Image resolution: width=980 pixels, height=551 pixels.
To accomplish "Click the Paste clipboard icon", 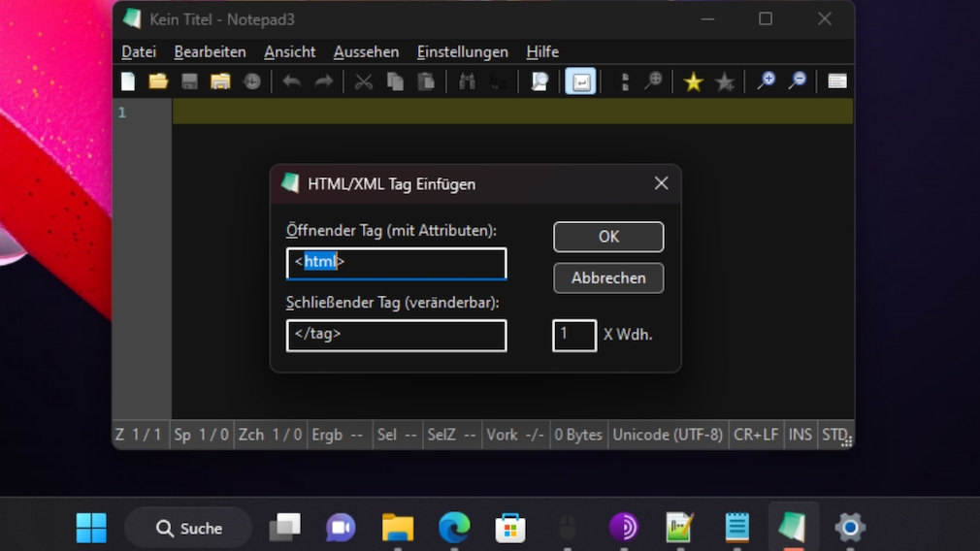I will click(426, 81).
